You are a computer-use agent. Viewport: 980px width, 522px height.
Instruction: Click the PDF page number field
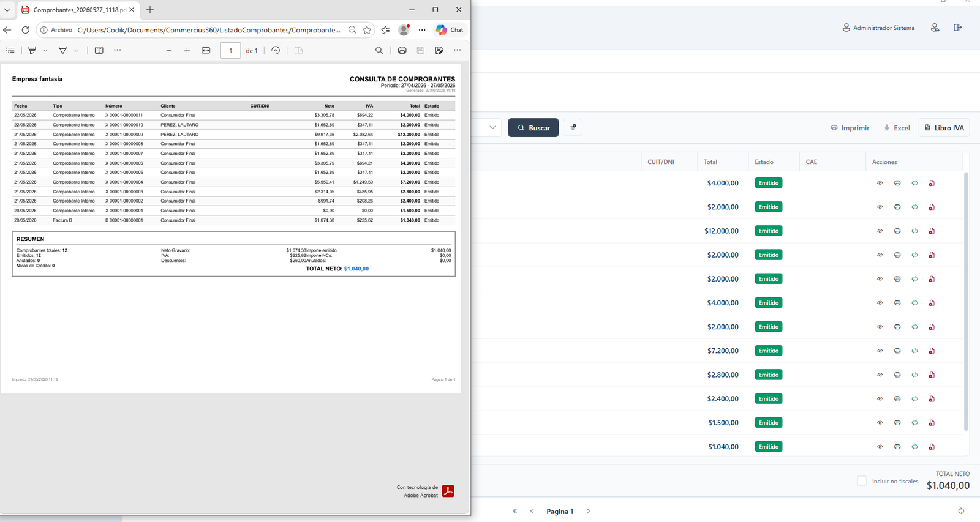tap(230, 50)
